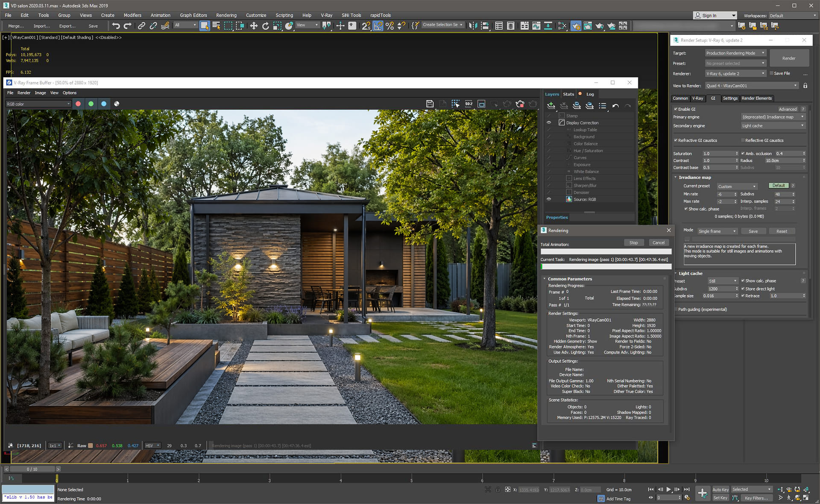This screenshot has height=504, width=820.
Task: Toggle Amb. occlusion checkbox
Action: point(743,154)
